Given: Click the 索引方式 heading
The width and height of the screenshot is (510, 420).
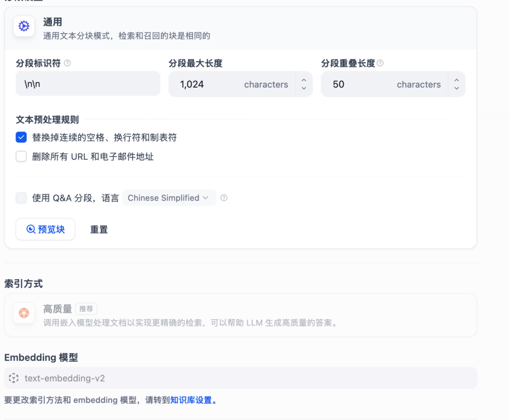Looking at the screenshot, I should [23, 283].
